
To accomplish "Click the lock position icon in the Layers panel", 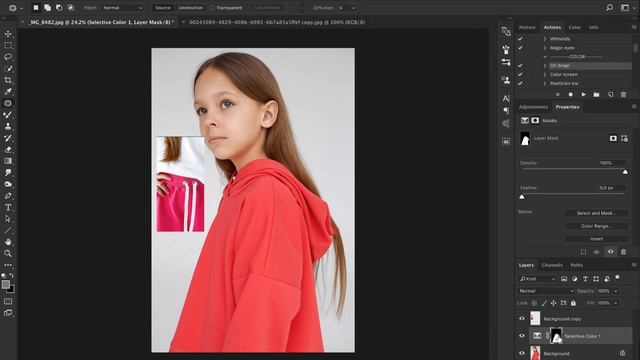I will [x=553, y=303].
